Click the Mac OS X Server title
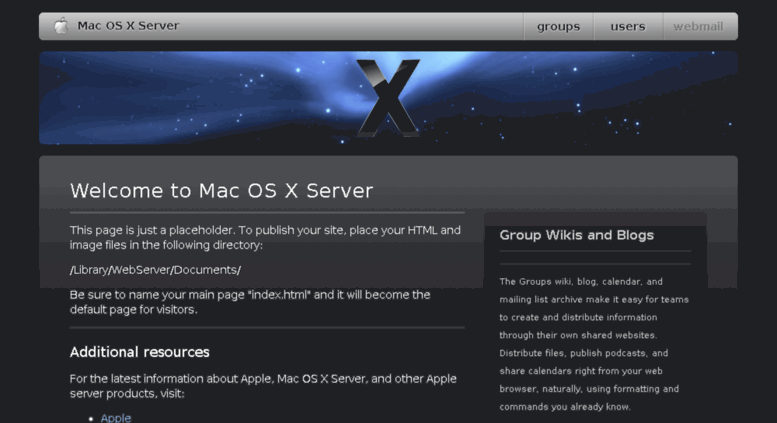 point(128,26)
